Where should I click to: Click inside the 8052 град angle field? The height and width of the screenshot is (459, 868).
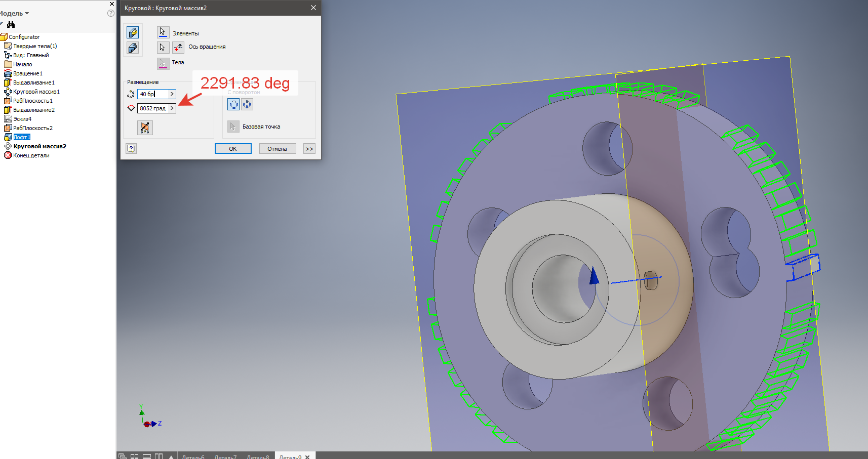pyautogui.click(x=152, y=108)
